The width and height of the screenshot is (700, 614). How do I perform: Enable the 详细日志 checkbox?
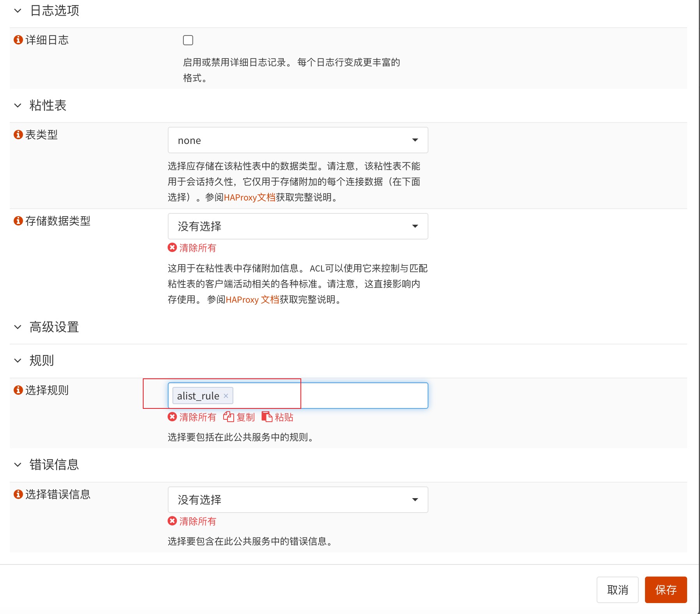click(188, 40)
